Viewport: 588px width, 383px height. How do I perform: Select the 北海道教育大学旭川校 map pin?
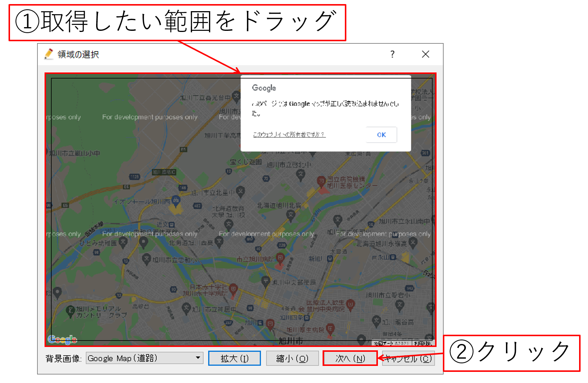(x=229, y=224)
